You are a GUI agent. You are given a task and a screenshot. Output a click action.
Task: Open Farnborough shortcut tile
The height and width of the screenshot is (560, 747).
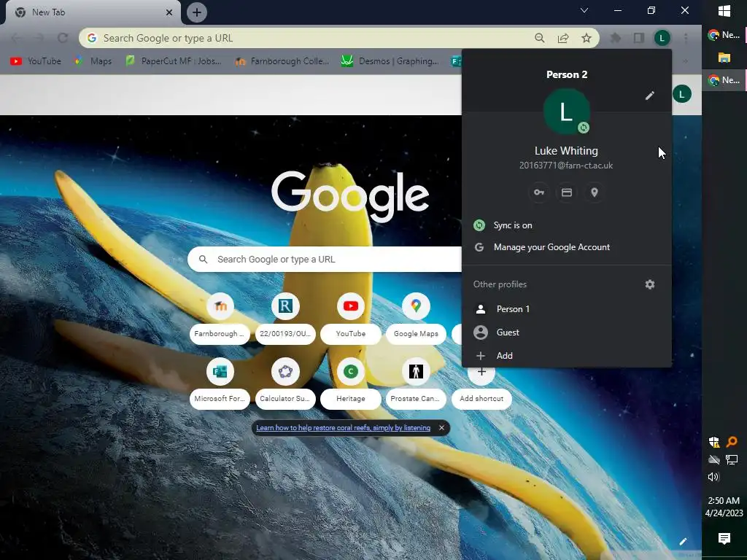pyautogui.click(x=220, y=318)
